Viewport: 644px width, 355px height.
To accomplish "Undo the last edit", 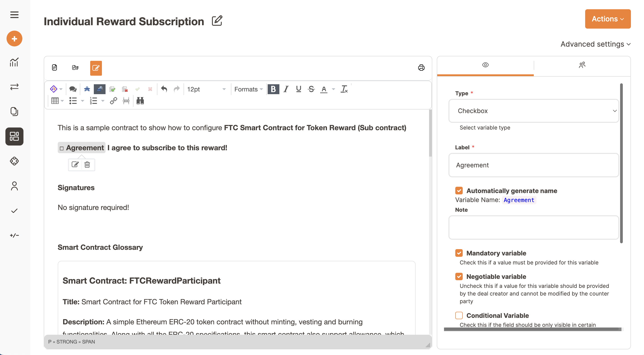I will pyautogui.click(x=164, y=89).
